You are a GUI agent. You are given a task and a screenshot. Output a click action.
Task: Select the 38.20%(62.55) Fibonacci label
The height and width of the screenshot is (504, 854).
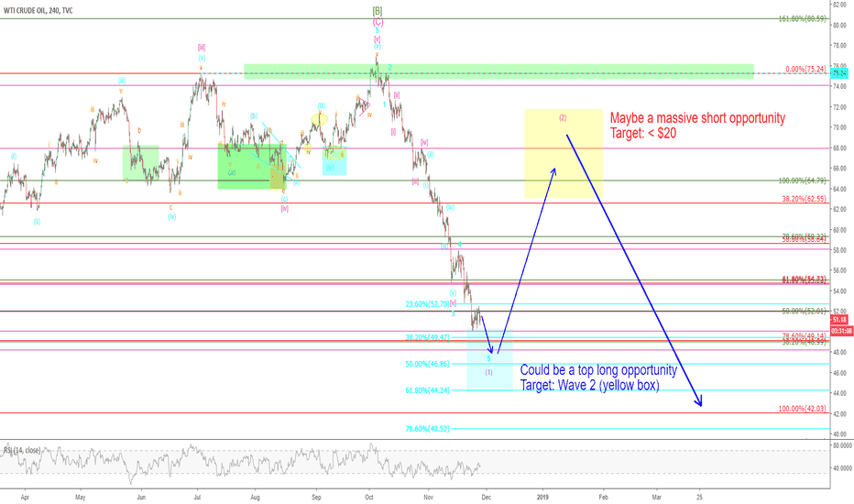pos(804,199)
